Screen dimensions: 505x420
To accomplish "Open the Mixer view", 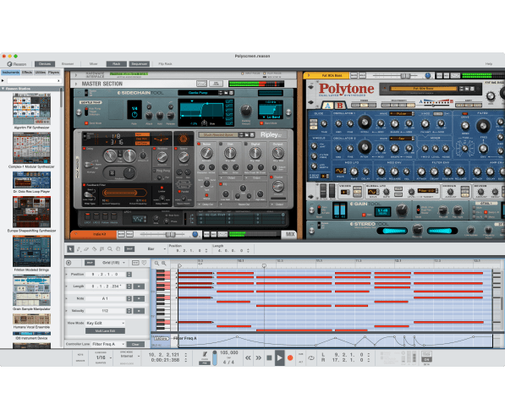I will click(x=93, y=64).
